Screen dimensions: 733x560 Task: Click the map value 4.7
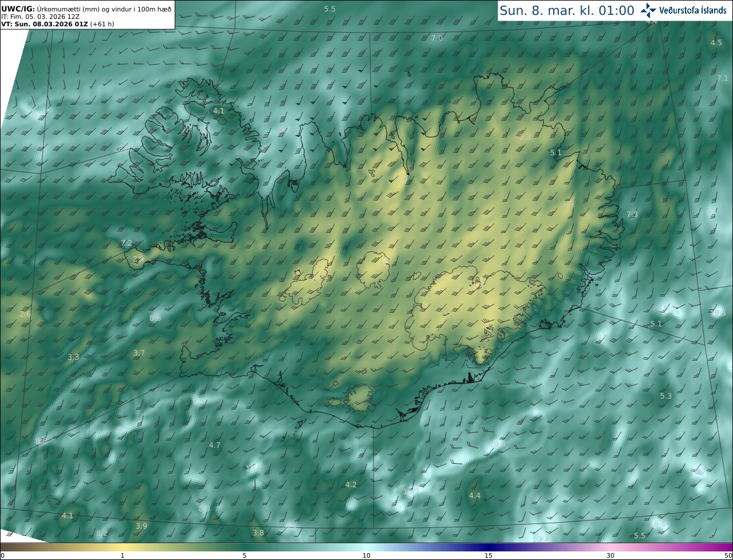[x=215, y=445]
